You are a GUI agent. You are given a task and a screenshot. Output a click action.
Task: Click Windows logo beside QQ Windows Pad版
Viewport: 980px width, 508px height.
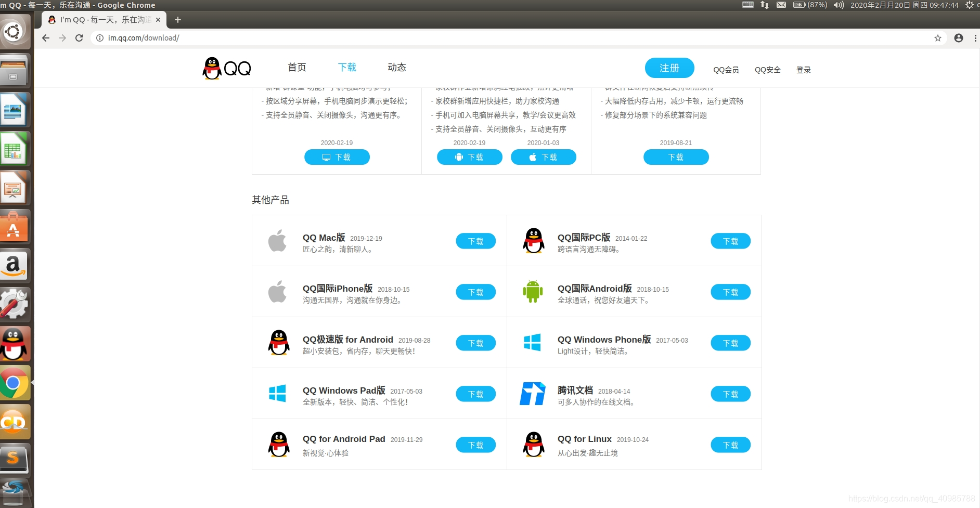tap(277, 393)
